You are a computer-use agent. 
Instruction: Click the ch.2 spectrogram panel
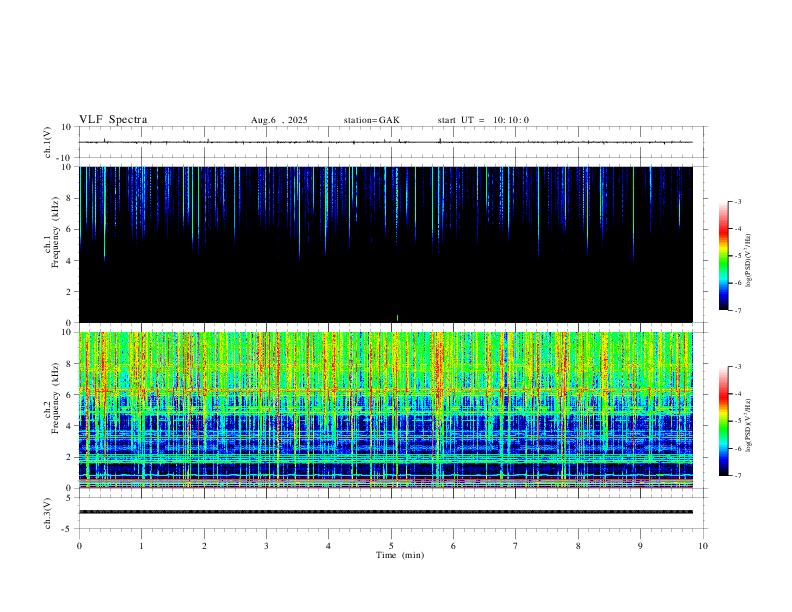coord(386,410)
